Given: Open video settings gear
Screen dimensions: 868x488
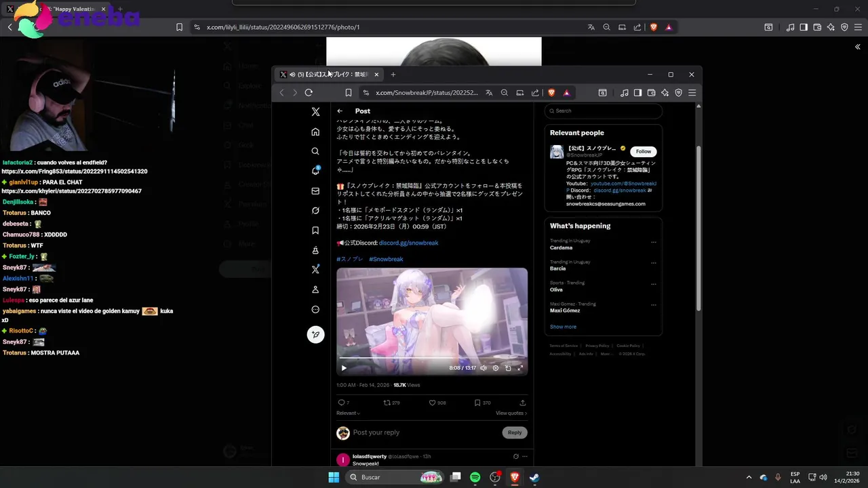Looking at the screenshot, I should (496, 368).
